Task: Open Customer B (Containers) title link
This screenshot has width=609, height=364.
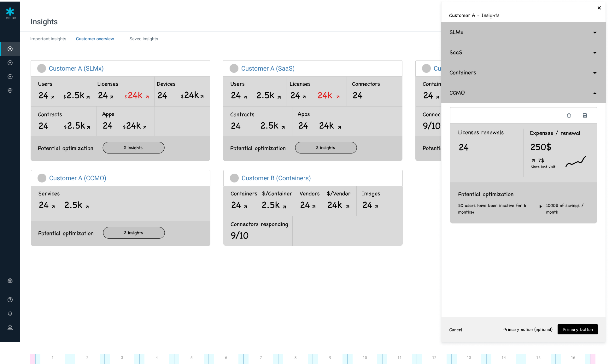Action: click(x=276, y=178)
